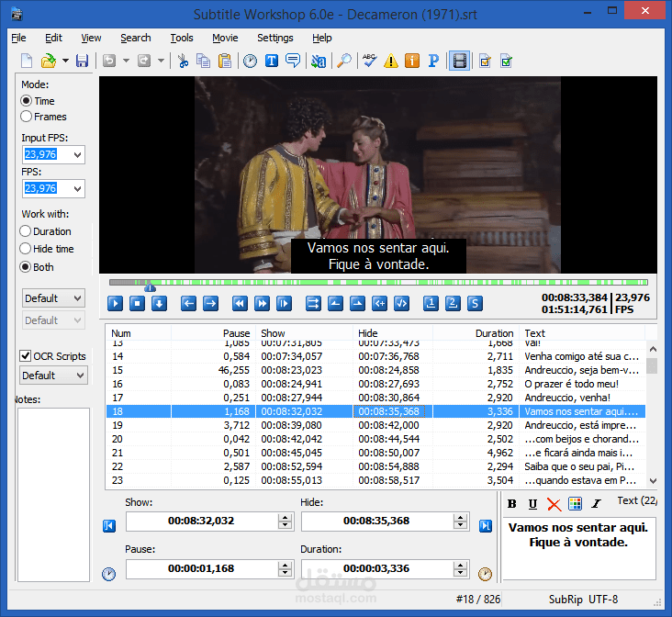This screenshot has width=672, height=617.
Task: Click the Copy toolbar icon
Action: [x=203, y=61]
